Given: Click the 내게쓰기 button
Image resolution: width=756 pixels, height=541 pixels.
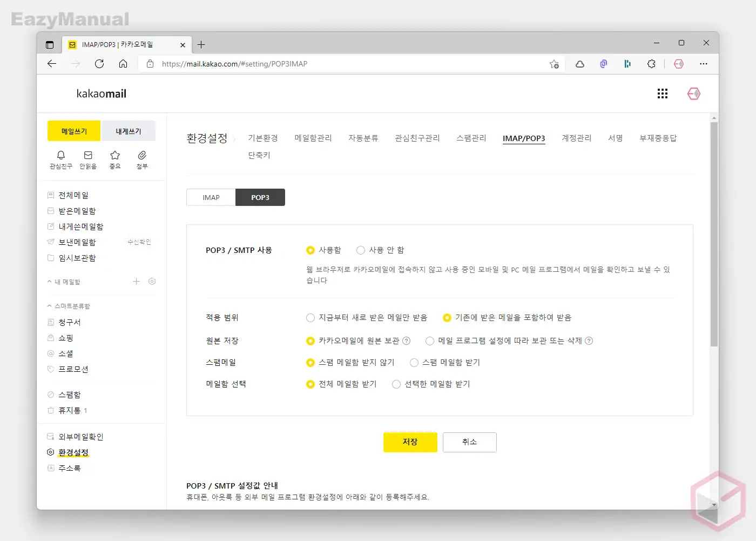Looking at the screenshot, I should [129, 131].
